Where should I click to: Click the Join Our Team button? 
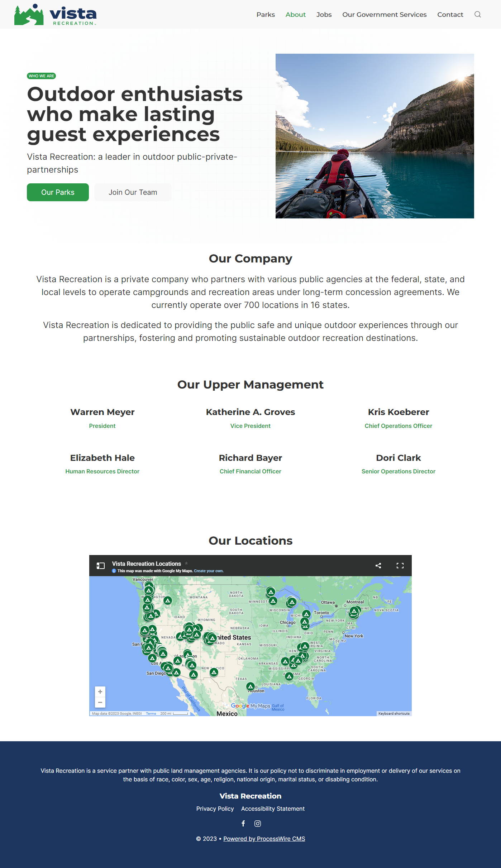[133, 192]
